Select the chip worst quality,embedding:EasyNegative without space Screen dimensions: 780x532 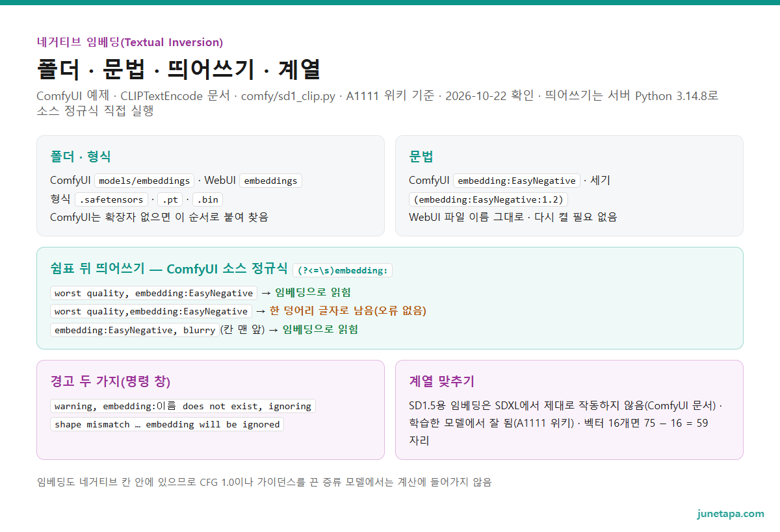(x=151, y=311)
